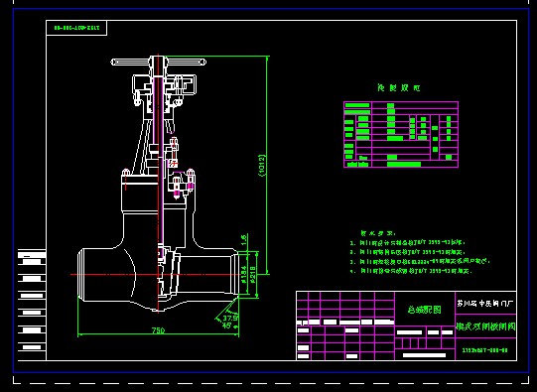The width and height of the screenshot is (537, 392).
Task: Pick the 45° angle dimension
Action: (x=226, y=326)
